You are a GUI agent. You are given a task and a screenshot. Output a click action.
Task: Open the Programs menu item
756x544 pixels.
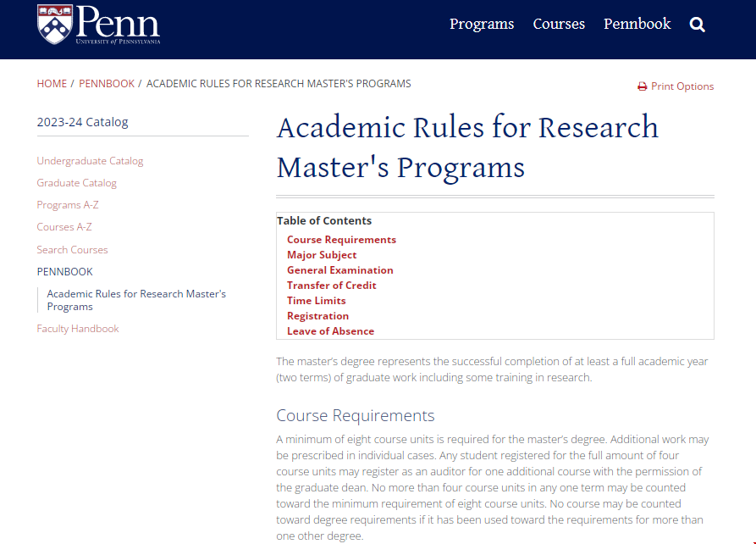click(x=482, y=24)
